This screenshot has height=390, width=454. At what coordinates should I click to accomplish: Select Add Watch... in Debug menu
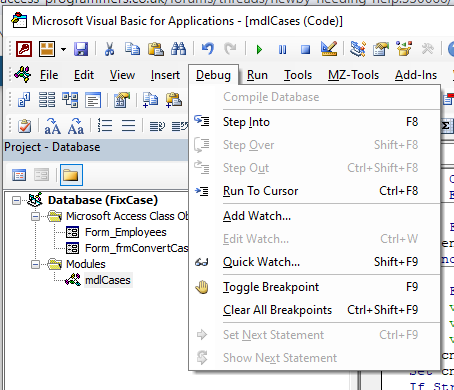pos(314,216)
